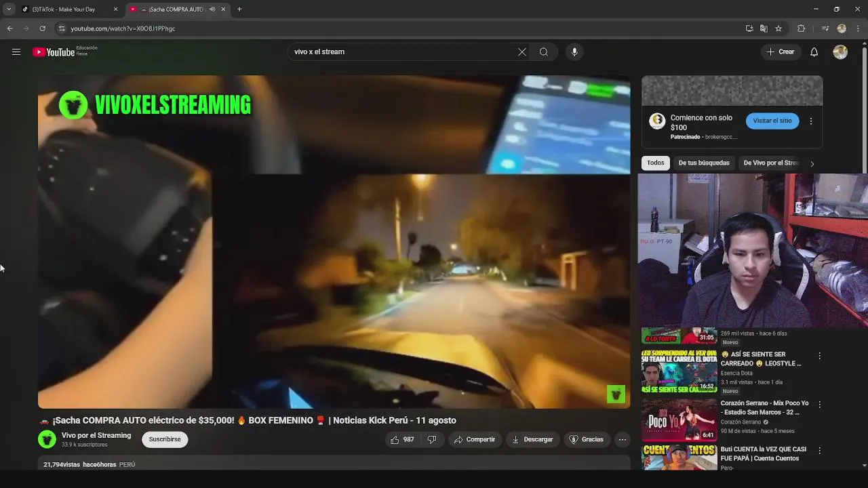
Task: Select the De tus búsquedas chip
Action: tap(704, 163)
